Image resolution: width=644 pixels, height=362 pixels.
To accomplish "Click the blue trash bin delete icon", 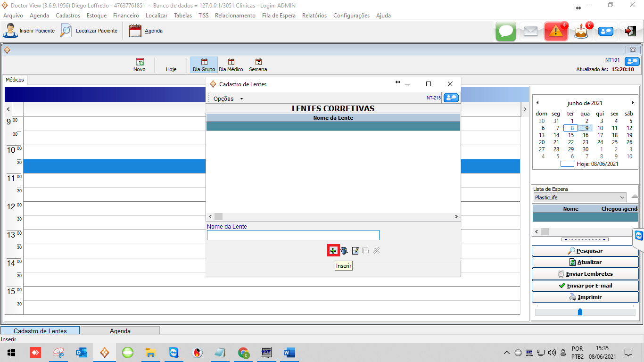I will click(344, 251).
